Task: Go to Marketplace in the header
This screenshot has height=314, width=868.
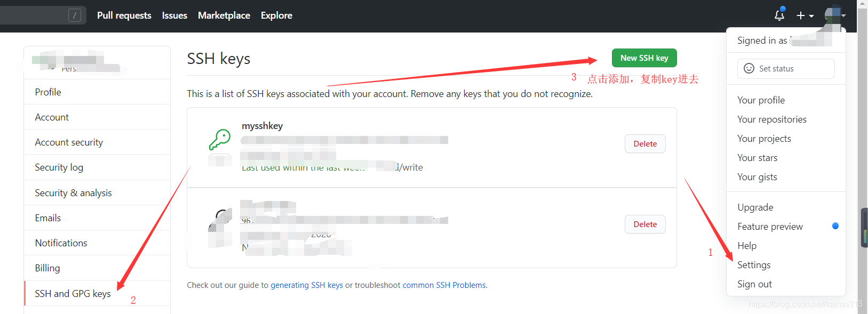Action: [224, 15]
